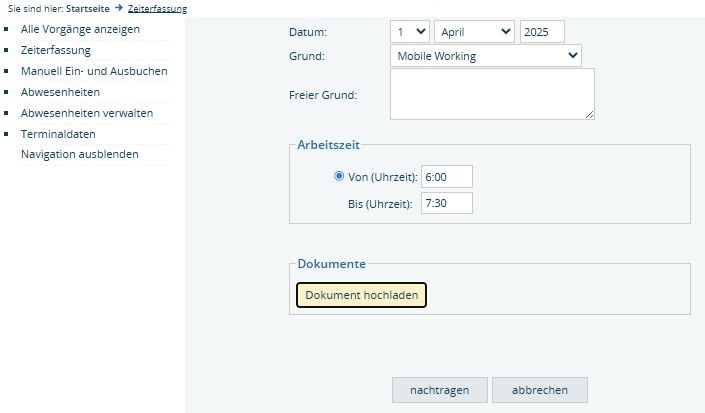Image resolution: width=705 pixels, height=413 pixels.
Task: Open Alle Vorgänge anzeigen in sidebar
Action: tap(80, 29)
